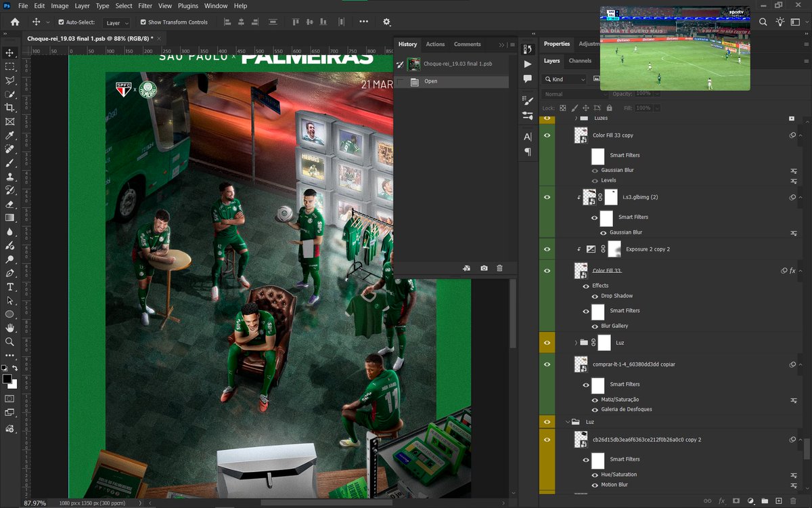Open the Layer menu

82,5
